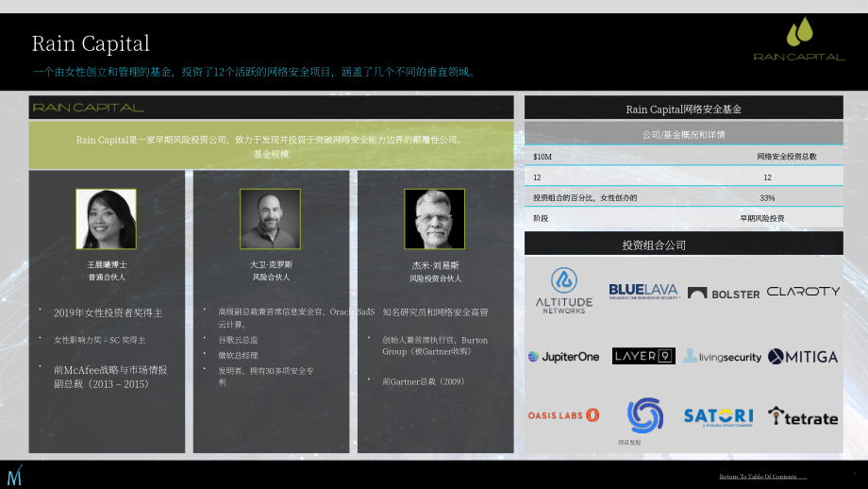Click 2019年女性投资者奖得主 bullet
This screenshot has height=489, width=868.
click(108, 312)
